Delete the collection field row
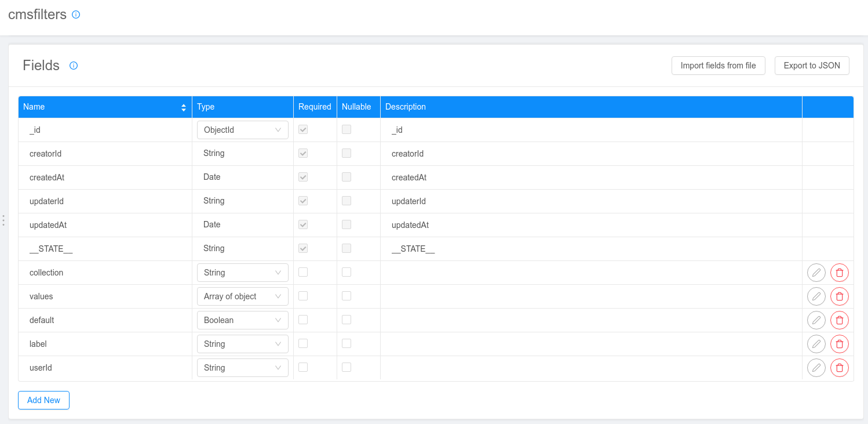The image size is (868, 424). pos(839,273)
